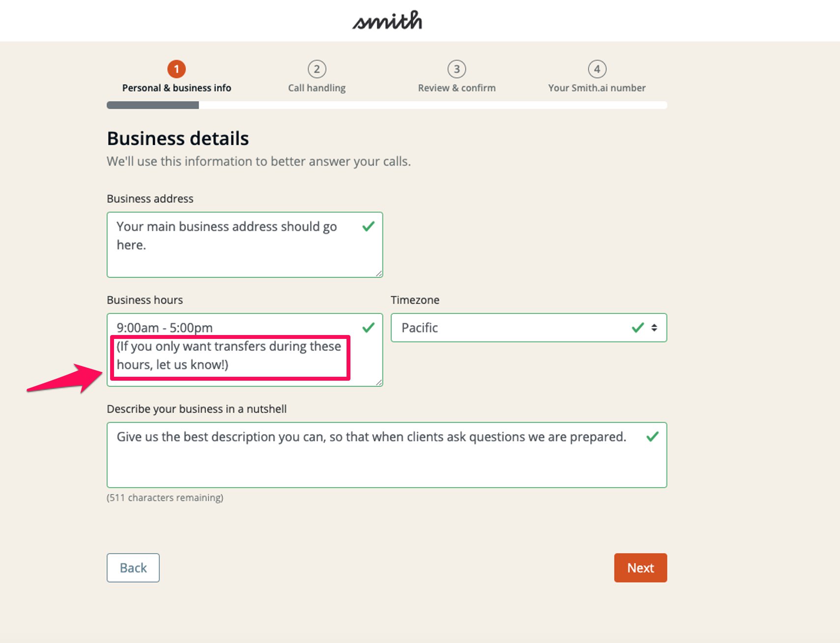Viewport: 840px width, 643px height.
Task: Click green checkmark in Timezone field
Action: tap(638, 328)
